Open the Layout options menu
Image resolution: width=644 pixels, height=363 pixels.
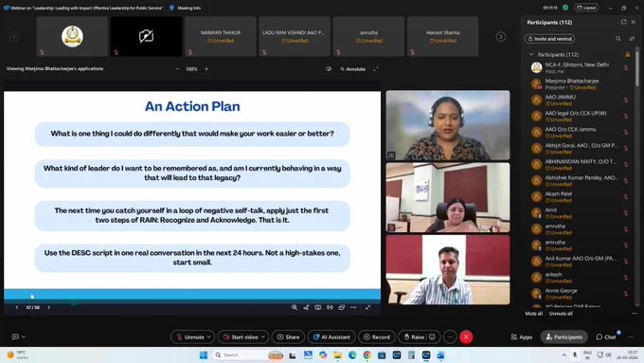tap(586, 8)
